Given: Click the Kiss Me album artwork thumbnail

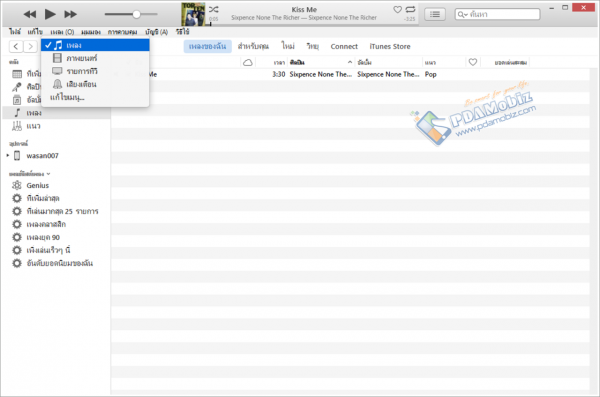Looking at the screenshot, I should [x=193, y=14].
